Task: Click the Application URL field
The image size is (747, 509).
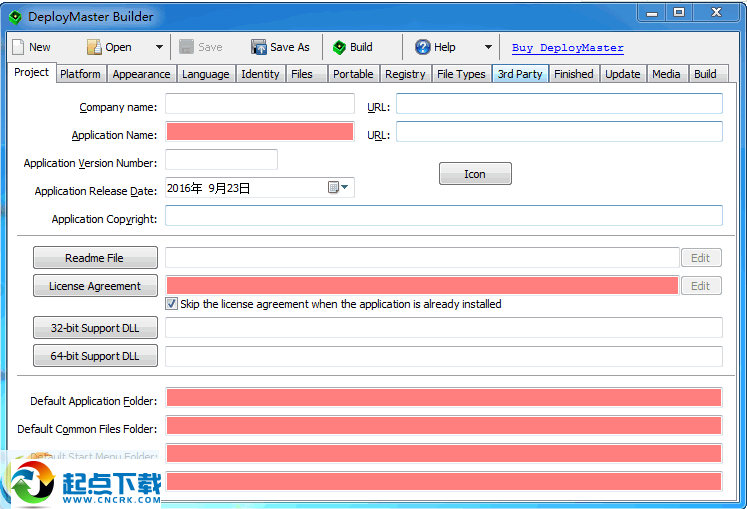Action: coord(559,132)
